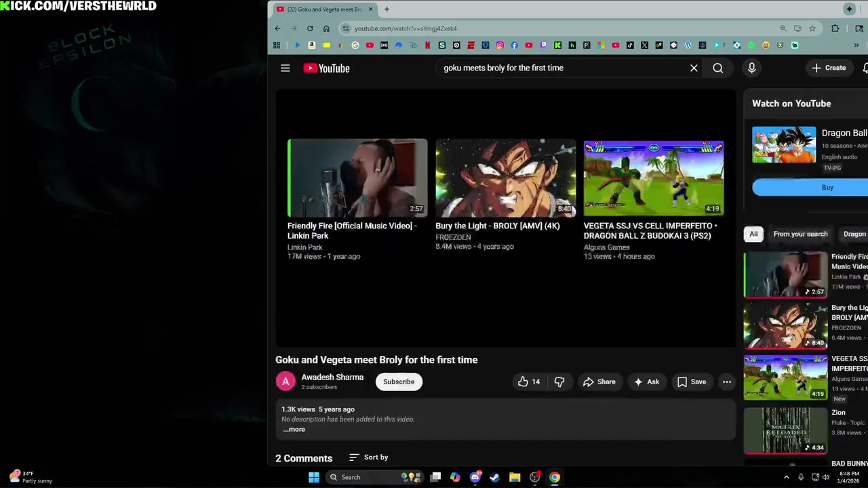The image size is (868, 488).
Task: Open the Kick bookmark
Action: 557,45
